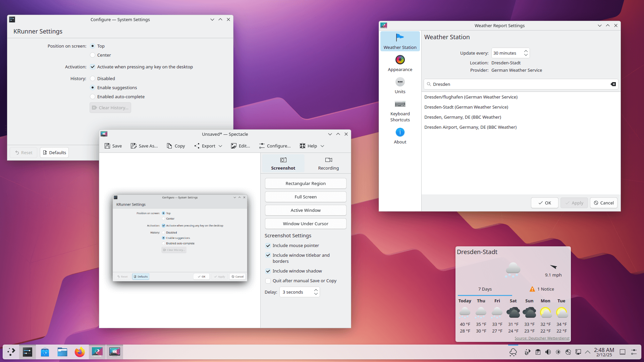
Task: Uncheck Include window shadow
Action: [268, 271]
